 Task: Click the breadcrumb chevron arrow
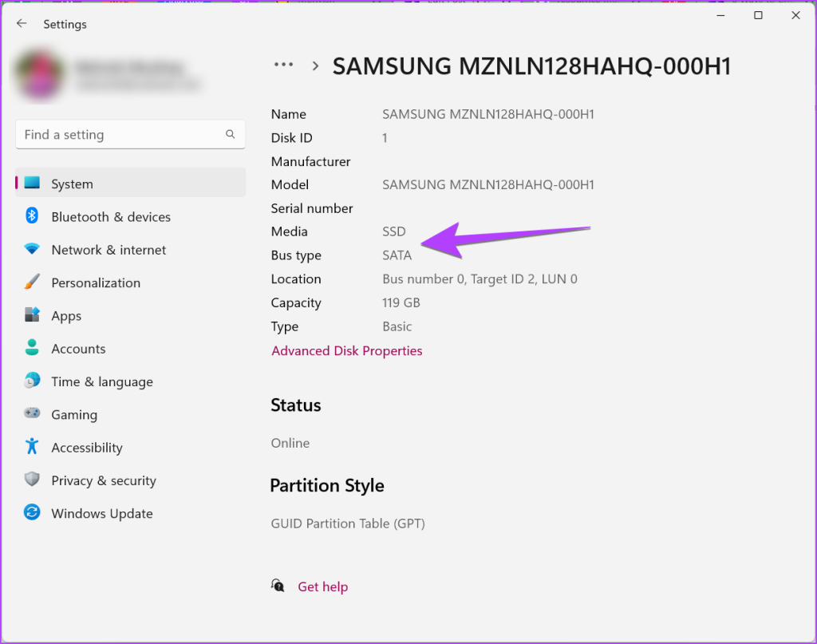315,66
